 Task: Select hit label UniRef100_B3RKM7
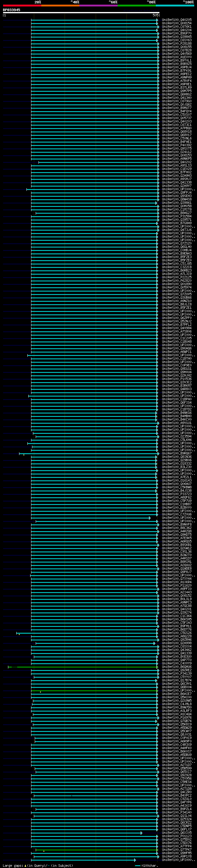click(x=177, y=386)
